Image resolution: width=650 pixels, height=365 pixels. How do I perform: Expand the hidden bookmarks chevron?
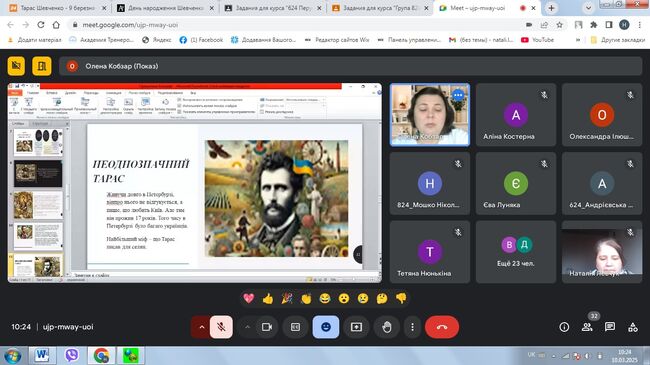pos(578,40)
